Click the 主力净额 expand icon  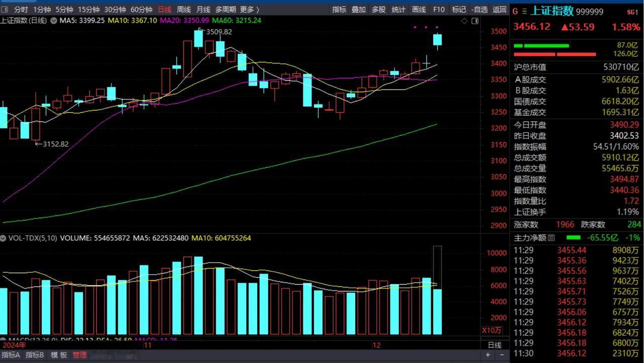tap(551, 238)
